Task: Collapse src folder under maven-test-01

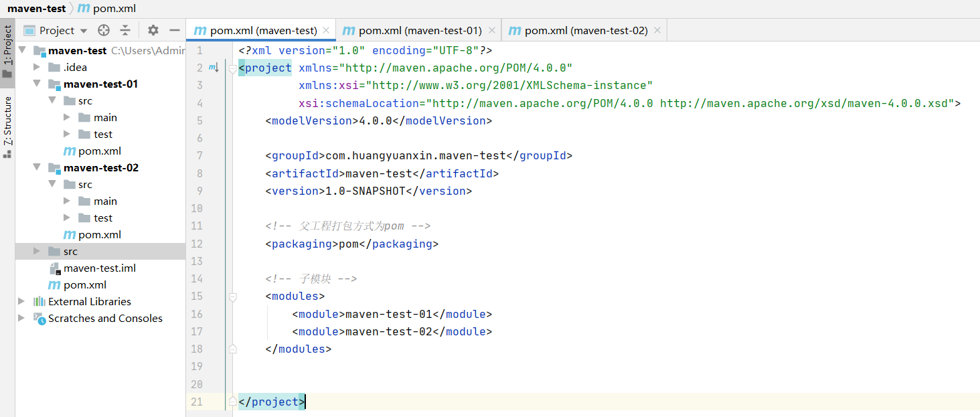Action: pos(52,100)
